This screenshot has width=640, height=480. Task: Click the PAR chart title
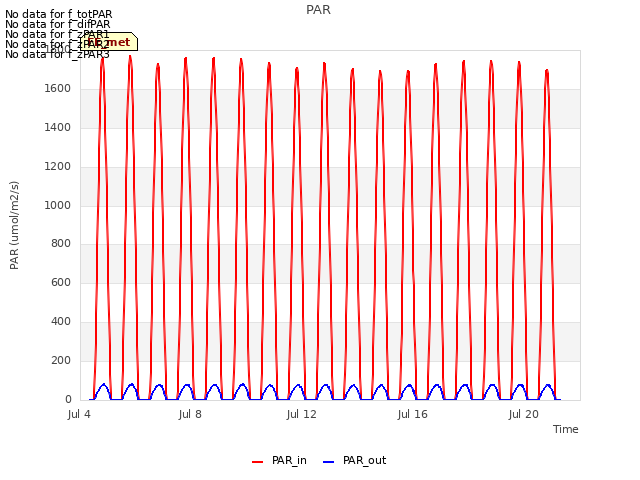point(318,10)
